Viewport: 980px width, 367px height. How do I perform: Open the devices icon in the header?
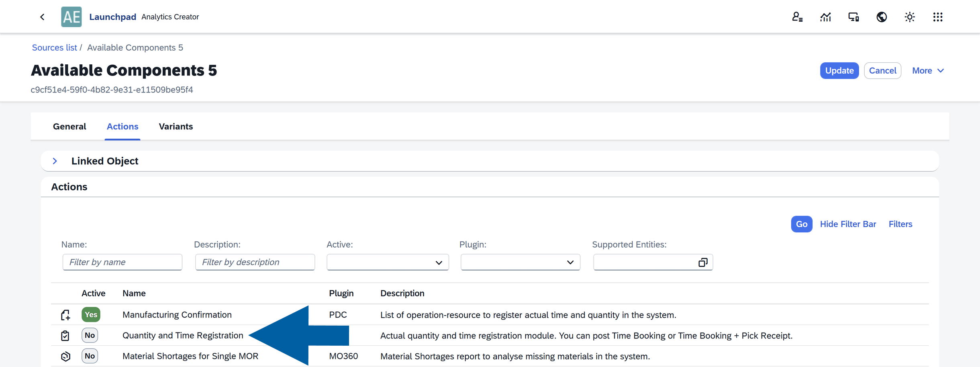coord(853,16)
